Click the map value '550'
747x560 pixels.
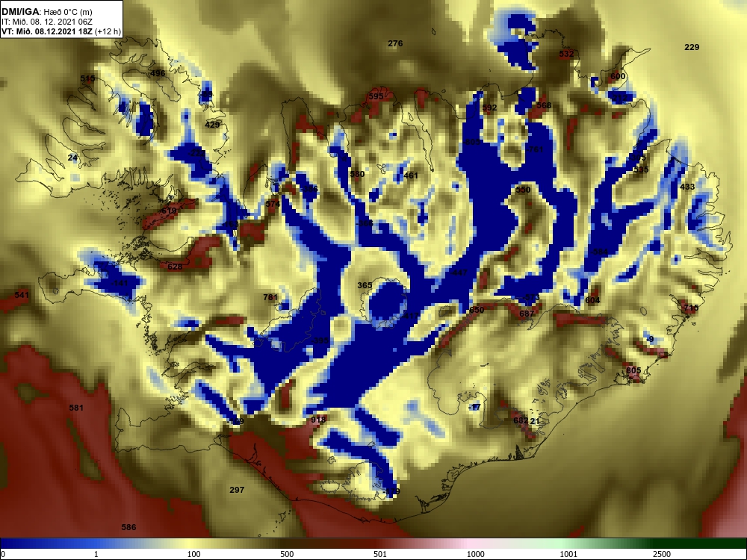click(x=523, y=190)
